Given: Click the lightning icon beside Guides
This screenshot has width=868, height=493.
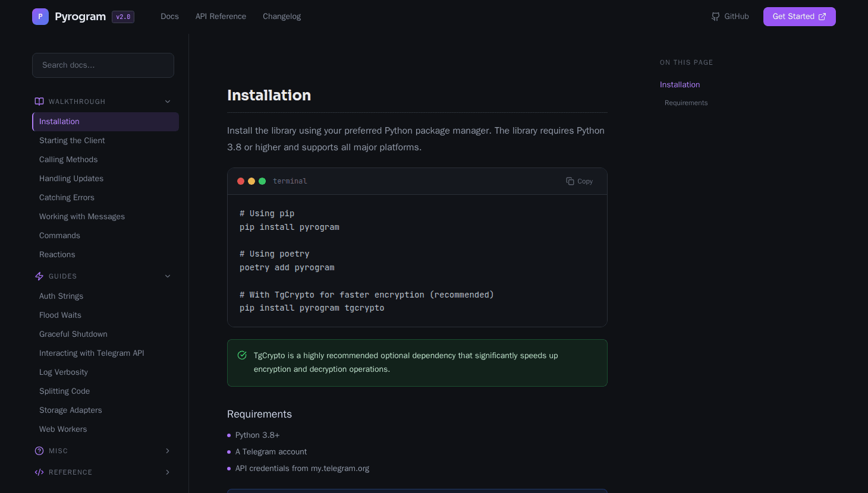Looking at the screenshot, I should click(39, 276).
